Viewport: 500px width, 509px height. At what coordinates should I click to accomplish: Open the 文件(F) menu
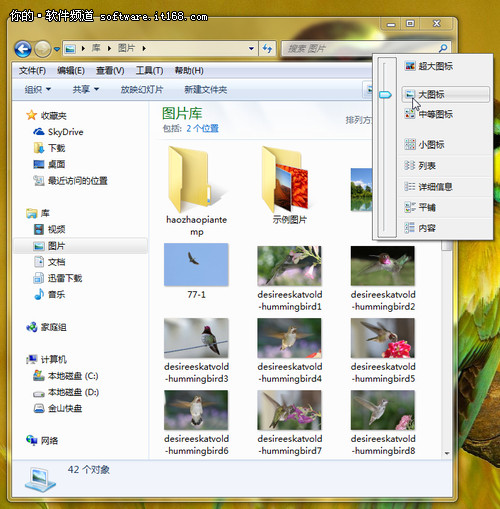32,71
